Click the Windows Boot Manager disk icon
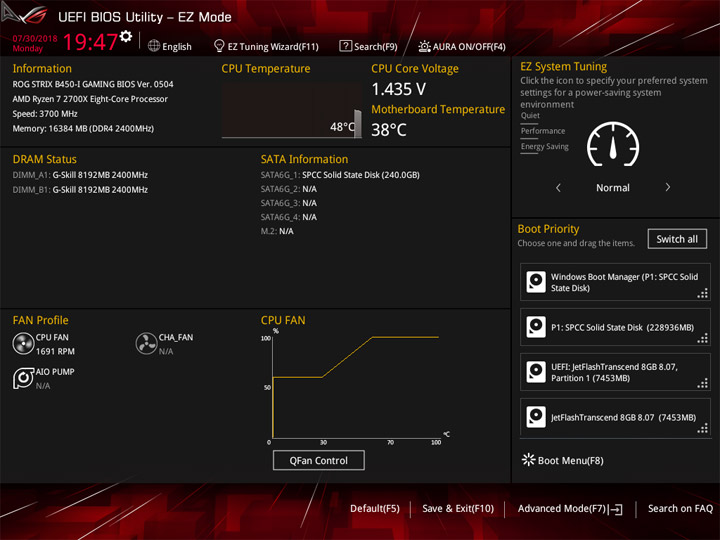This screenshot has width=720, height=540. tap(536, 282)
